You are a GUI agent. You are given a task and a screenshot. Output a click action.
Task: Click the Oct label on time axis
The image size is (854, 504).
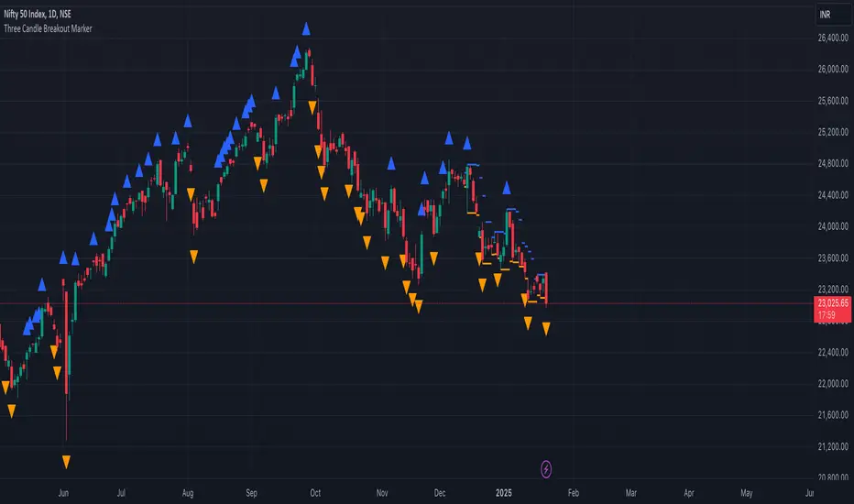pos(315,493)
